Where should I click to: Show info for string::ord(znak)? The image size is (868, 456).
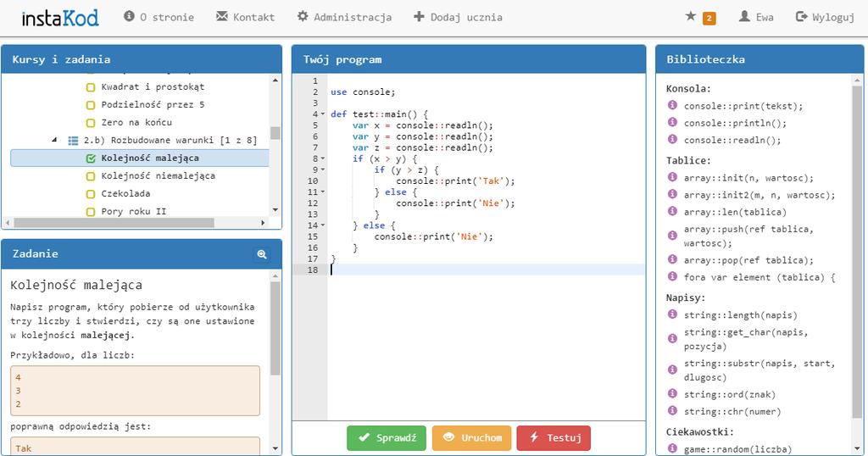point(672,393)
